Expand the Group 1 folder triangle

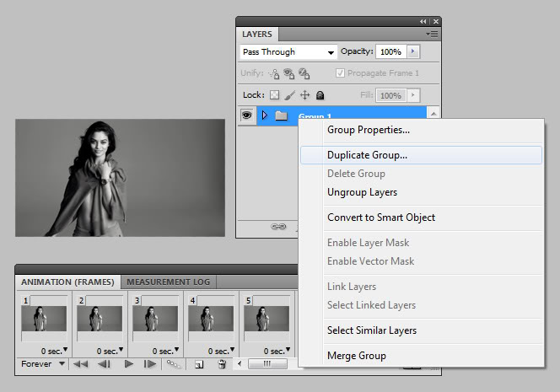(265, 115)
